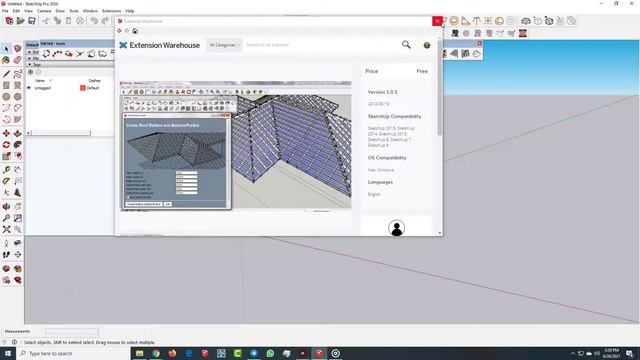Screen dimensions: 640x360
Task: Open the Camera menu
Action: [44, 11]
